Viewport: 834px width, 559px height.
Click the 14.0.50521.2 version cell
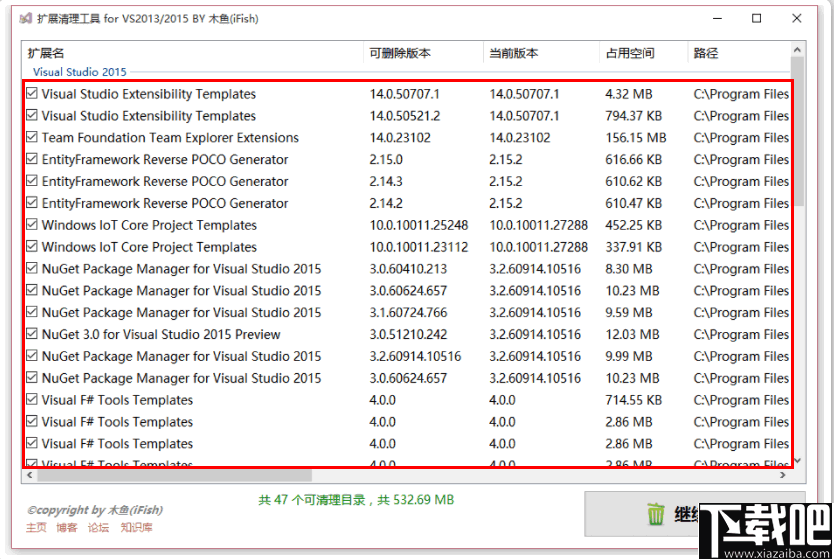(405, 116)
